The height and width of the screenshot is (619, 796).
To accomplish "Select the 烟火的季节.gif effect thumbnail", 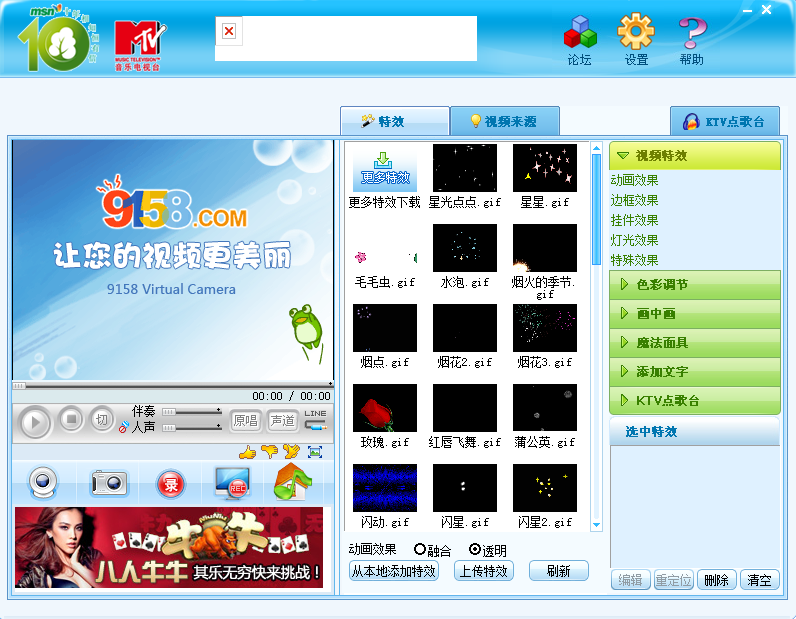I will coord(545,248).
